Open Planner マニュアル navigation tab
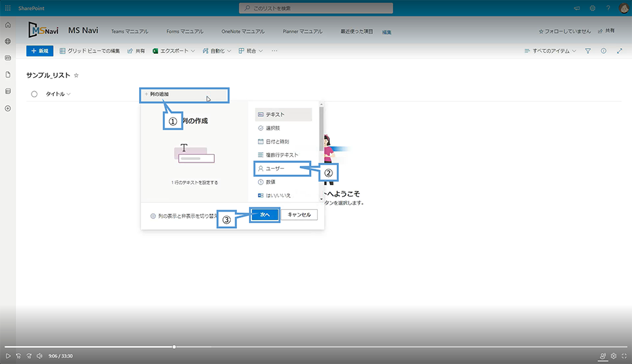This screenshot has height=364, width=632. tap(303, 32)
